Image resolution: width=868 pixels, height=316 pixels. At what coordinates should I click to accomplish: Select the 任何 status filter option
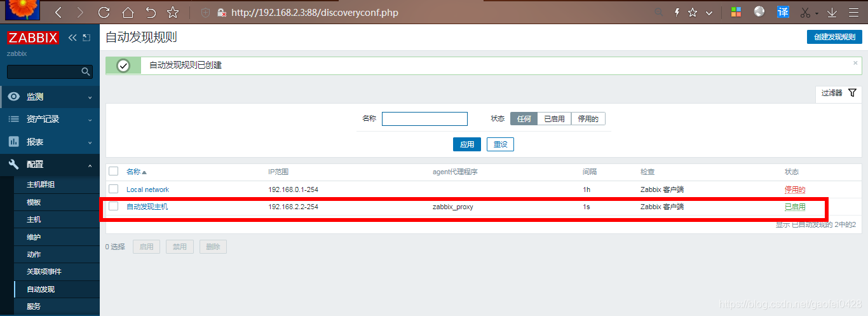point(524,119)
